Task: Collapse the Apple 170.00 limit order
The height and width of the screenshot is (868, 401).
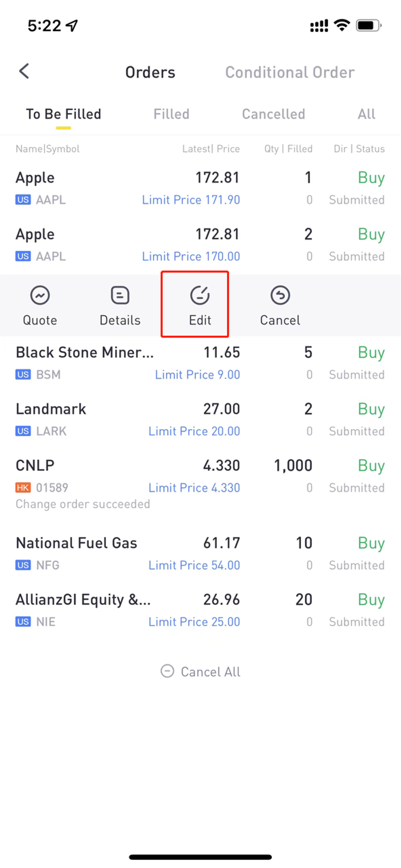Action: point(200,245)
